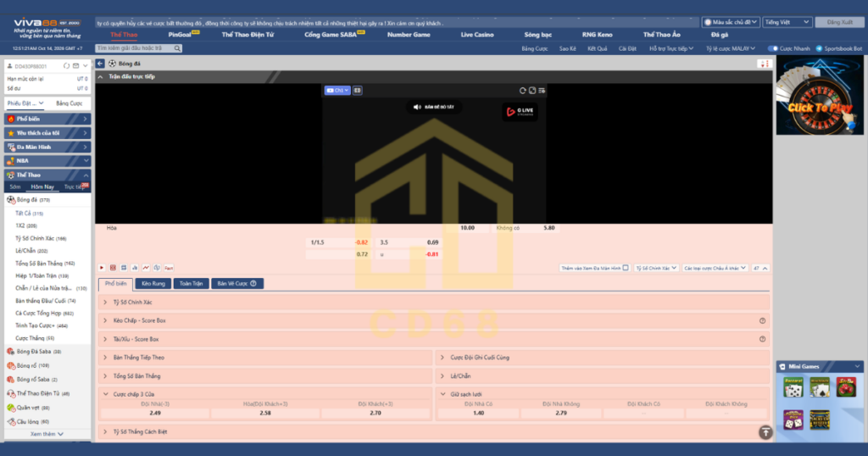This screenshot has width=868, height=456.
Task: Open the Sao Kê link
Action: coord(567,48)
